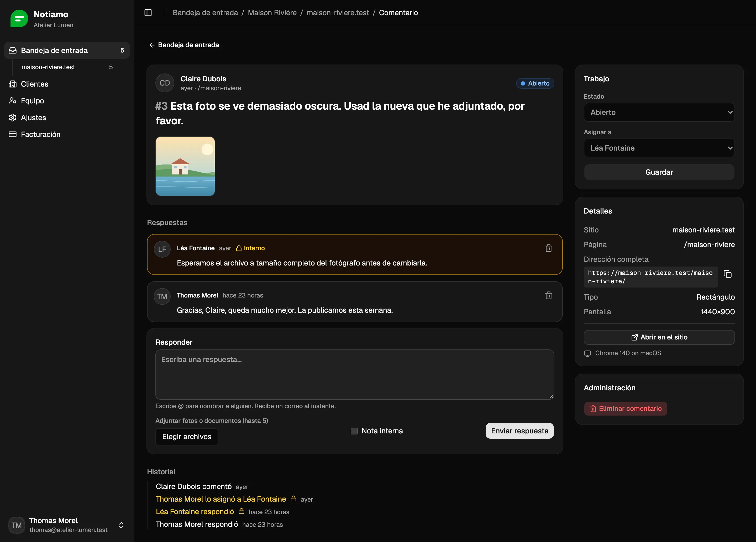Click Enviar respuesta button
The width and height of the screenshot is (756, 542).
click(520, 431)
